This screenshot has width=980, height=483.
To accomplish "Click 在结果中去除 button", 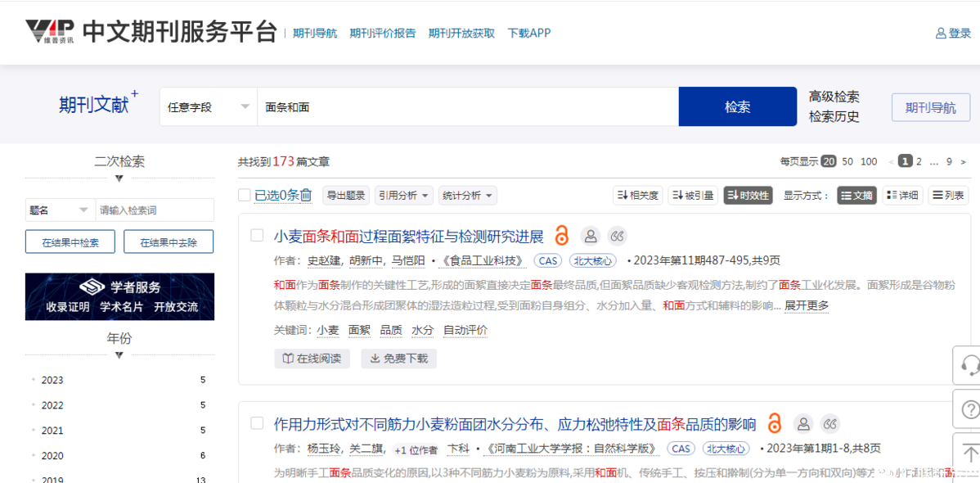I will point(169,241).
